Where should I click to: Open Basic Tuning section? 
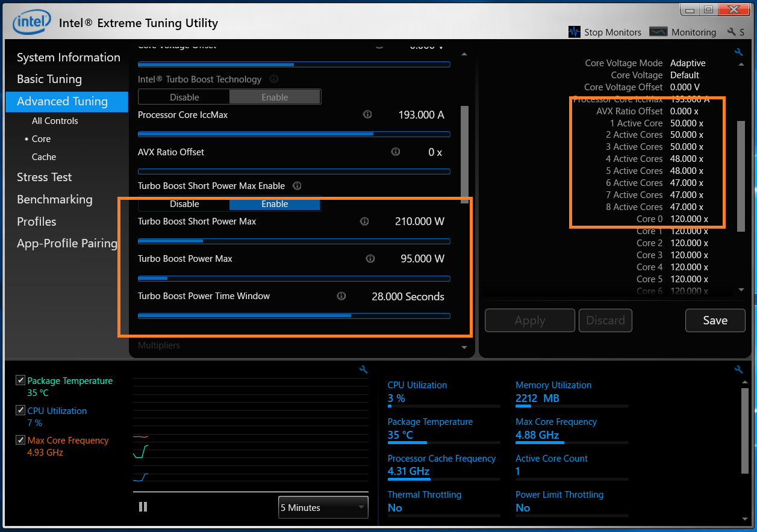coord(49,79)
